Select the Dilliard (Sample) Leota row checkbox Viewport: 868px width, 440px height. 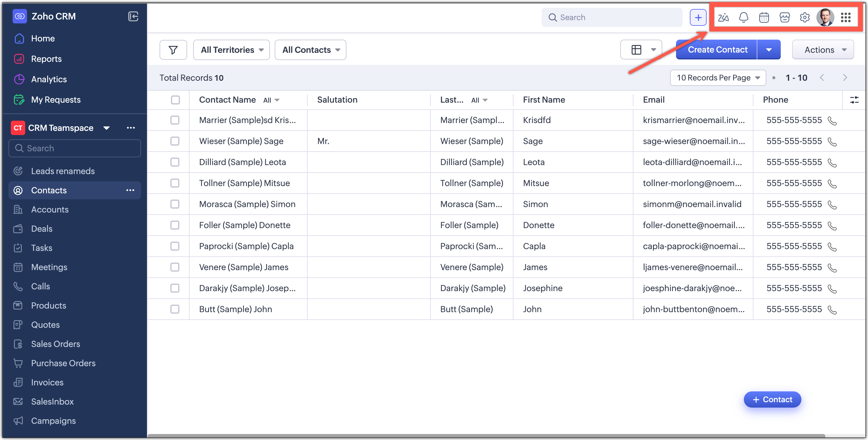[175, 162]
